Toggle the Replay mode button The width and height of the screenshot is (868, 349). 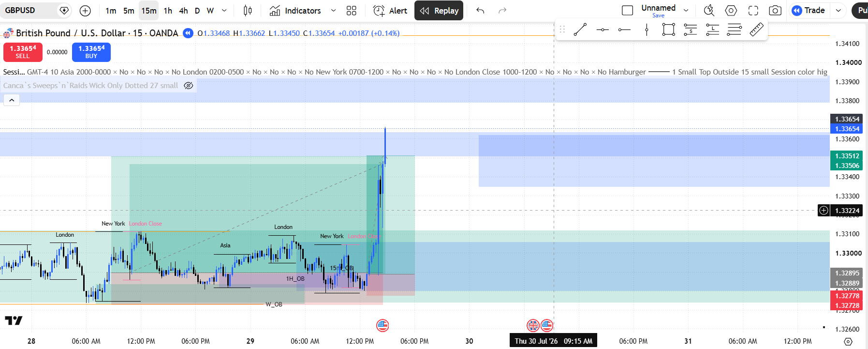pos(439,10)
